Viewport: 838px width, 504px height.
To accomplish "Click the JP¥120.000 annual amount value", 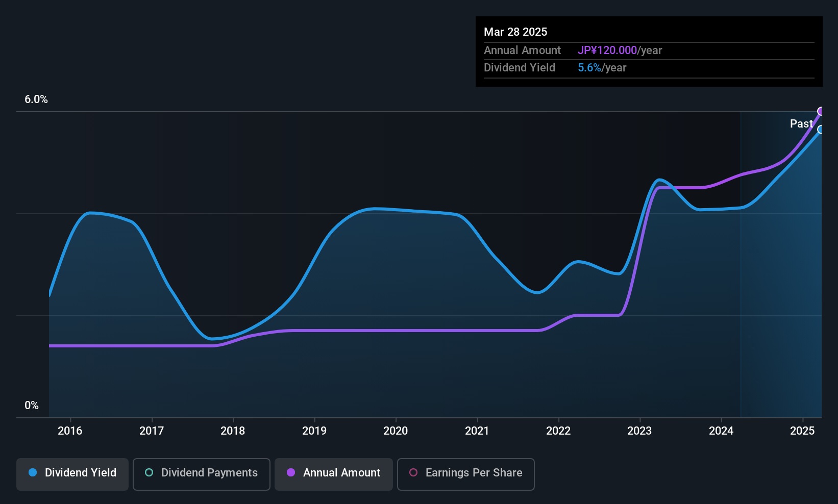I will [x=607, y=50].
